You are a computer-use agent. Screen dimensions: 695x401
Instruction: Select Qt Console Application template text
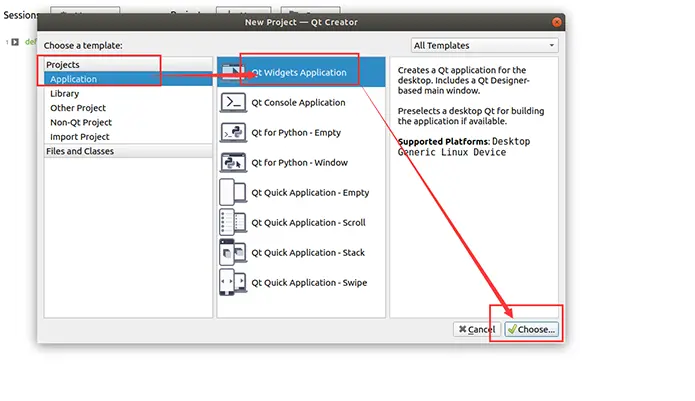point(298,102)
